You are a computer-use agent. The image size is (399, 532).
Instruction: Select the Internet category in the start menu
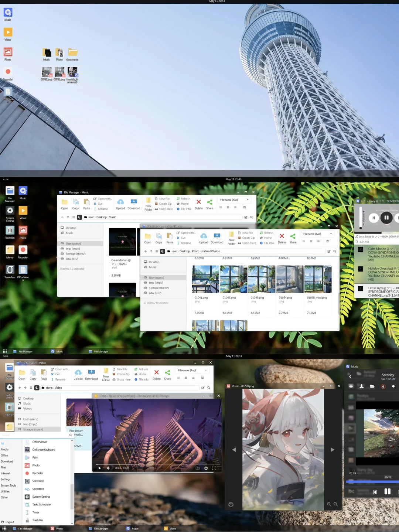tap(6, 473)
